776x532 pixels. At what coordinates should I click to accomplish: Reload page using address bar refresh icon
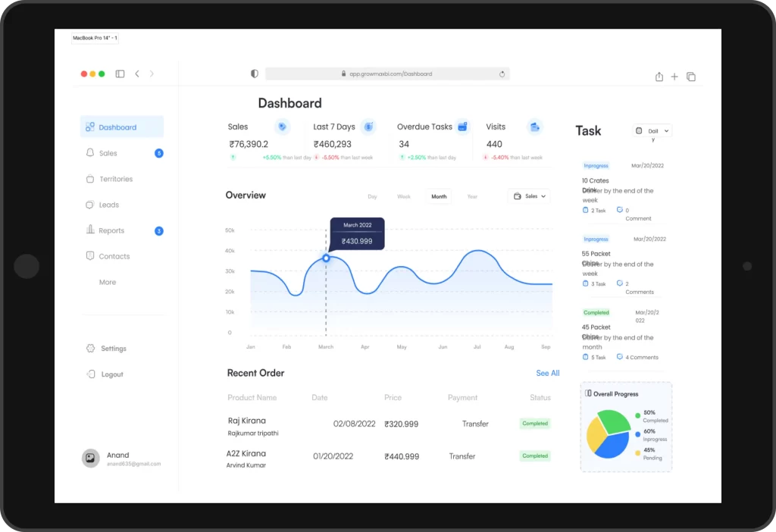502,74
